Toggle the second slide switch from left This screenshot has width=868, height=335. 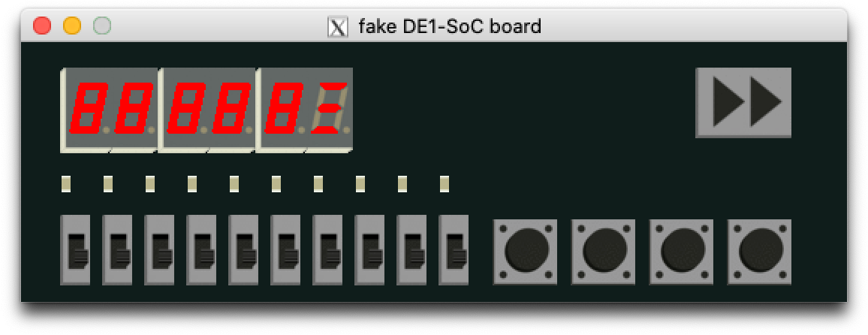[117, 249]
